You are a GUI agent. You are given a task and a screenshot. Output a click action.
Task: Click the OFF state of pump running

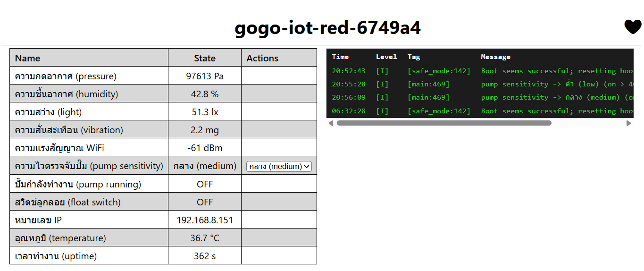[205, 184]
